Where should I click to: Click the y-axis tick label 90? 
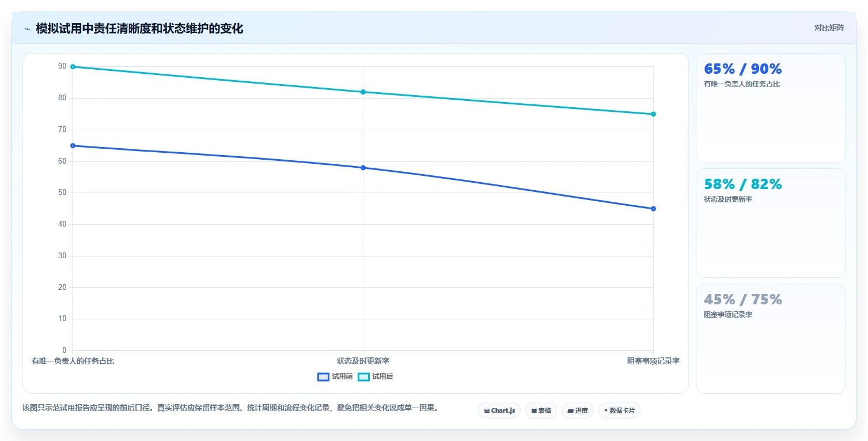click(x=62, y=67)
